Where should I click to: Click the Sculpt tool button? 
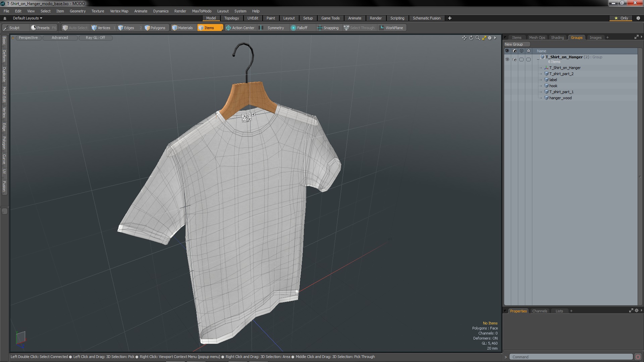click(x=11, y=28)
